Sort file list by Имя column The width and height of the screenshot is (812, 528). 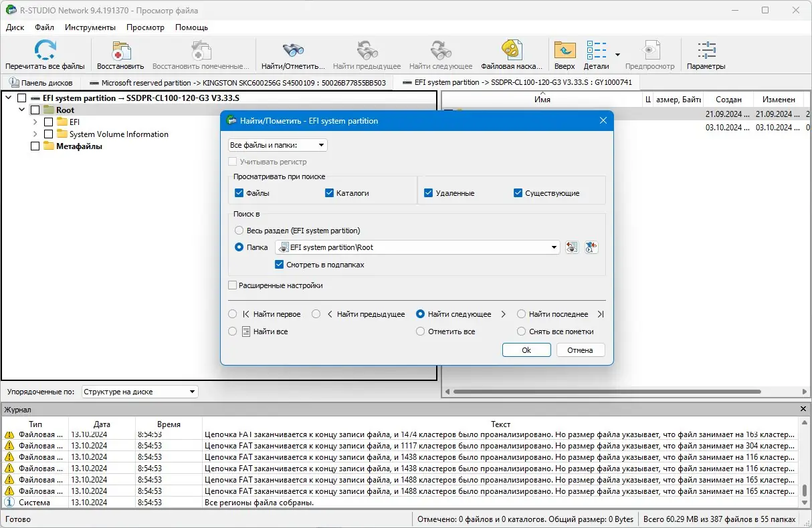pyautogui.click(x=542, y=100)
